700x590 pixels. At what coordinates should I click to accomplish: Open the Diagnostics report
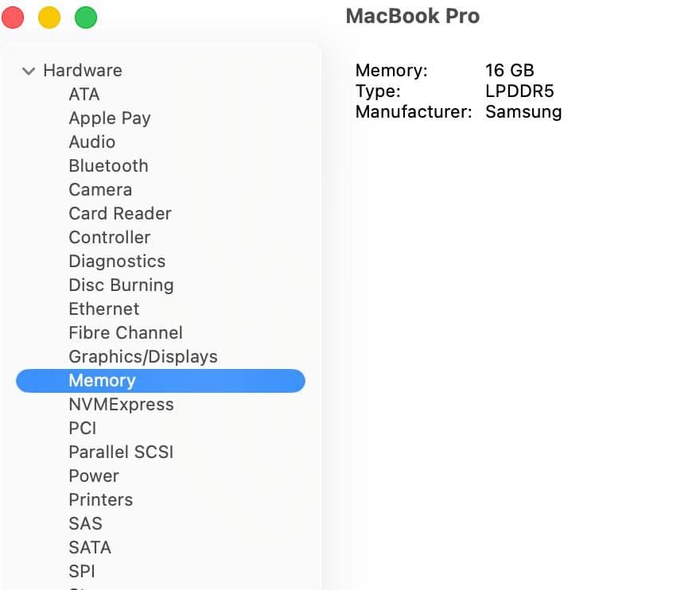tap(117, 261)
